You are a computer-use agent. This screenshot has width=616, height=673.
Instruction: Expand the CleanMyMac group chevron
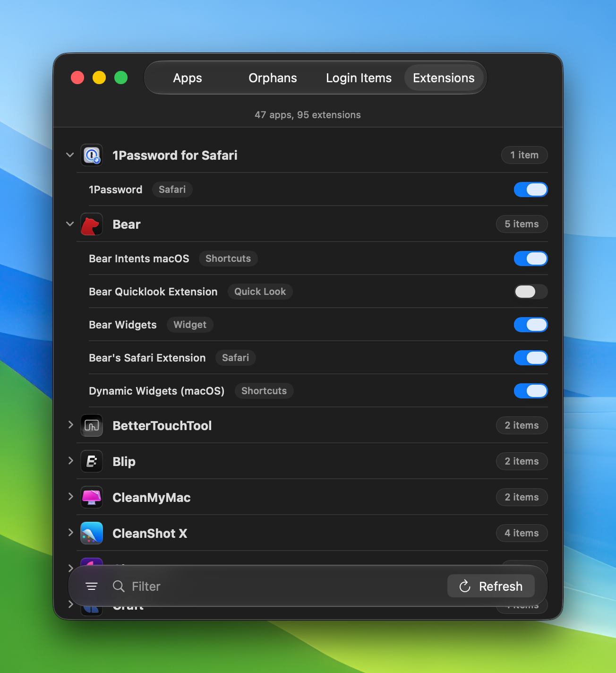point(70,497)
